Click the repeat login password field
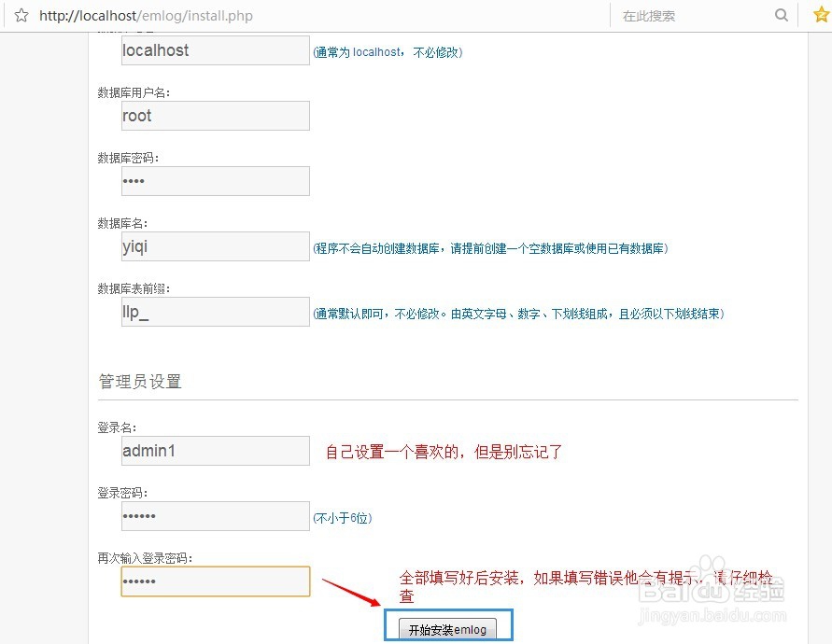832x644 pixels. [x=216, y=581]
